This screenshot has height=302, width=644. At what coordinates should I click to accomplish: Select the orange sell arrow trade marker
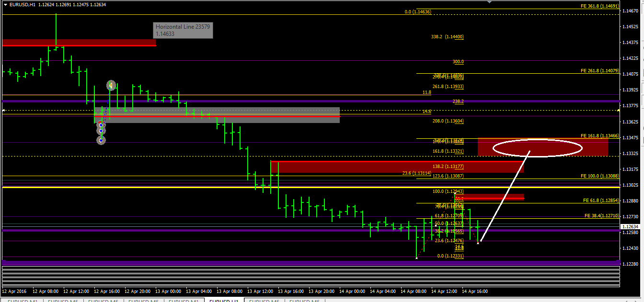[111, 86]
